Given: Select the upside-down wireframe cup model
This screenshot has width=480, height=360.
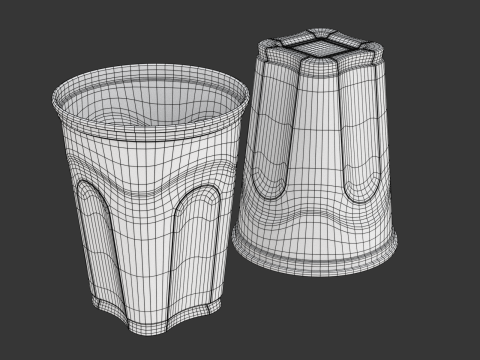Looking at the screenshot, I should tap(315, 153).
